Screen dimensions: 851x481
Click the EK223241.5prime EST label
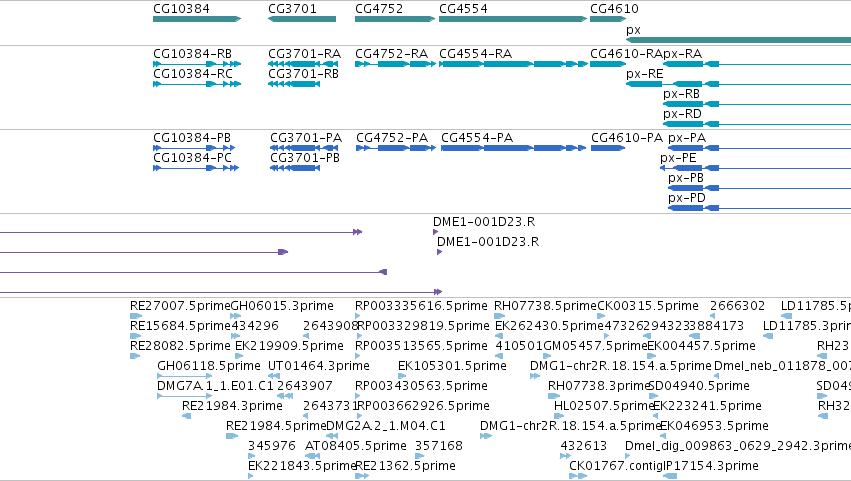coord(707,407)
